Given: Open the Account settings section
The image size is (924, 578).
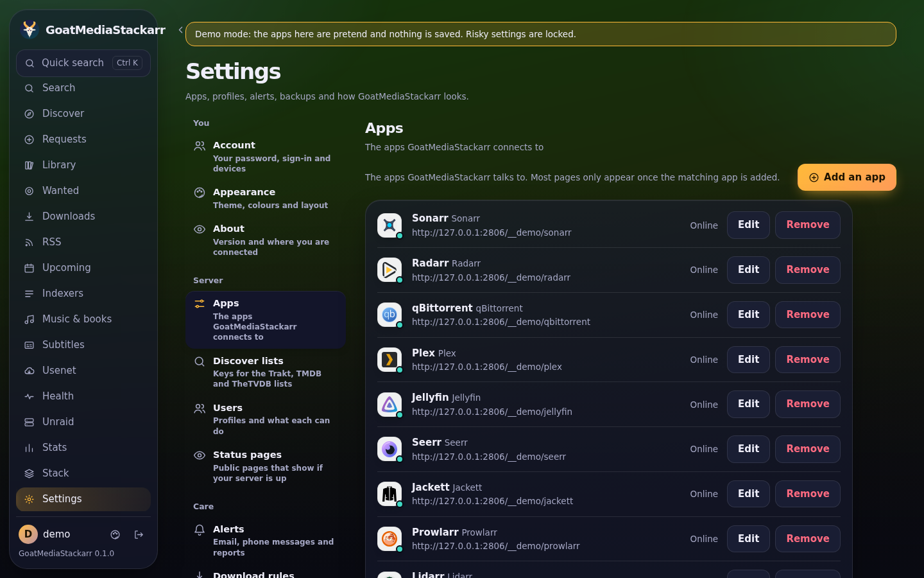Looking at the screenshot, I should click(x=266, y=157).
